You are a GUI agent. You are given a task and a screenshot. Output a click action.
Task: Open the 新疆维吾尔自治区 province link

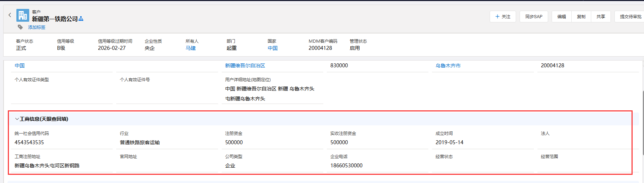click(x=245, y=66)
